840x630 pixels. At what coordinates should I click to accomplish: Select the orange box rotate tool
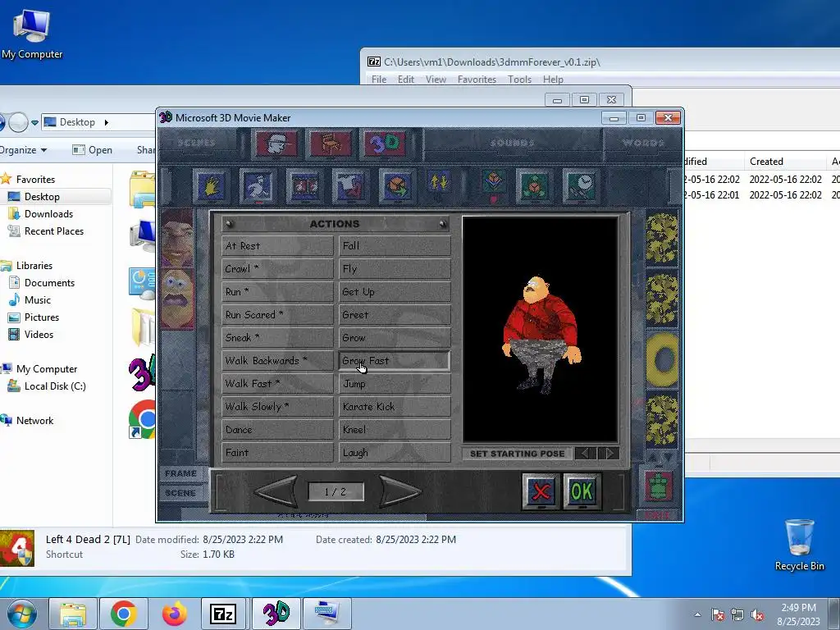pos(397,186)
